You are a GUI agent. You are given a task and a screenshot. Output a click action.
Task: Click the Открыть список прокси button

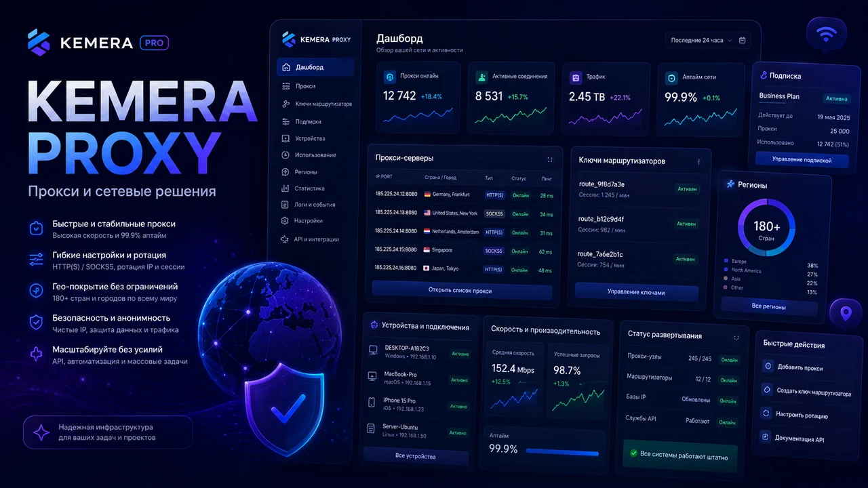(x=460, y=291)
